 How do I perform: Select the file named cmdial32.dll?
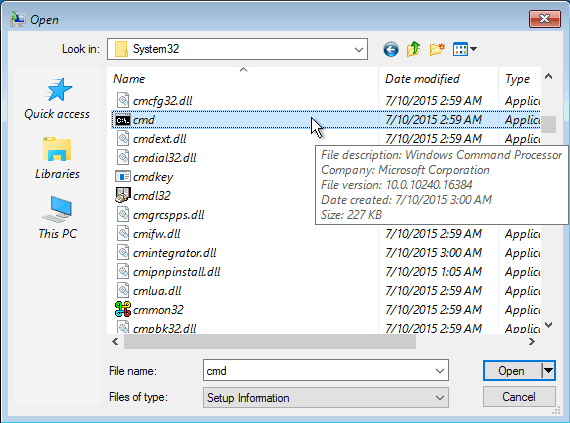pos(164,158)
